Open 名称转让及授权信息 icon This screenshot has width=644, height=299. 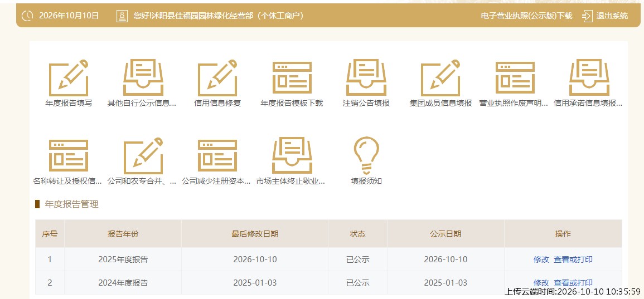point(69,155)
